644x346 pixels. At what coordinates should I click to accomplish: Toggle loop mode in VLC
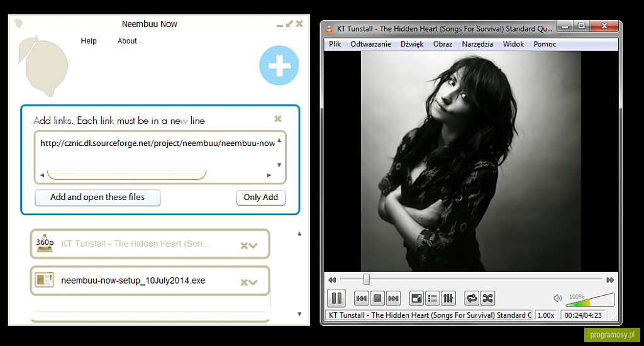point(472,298)
